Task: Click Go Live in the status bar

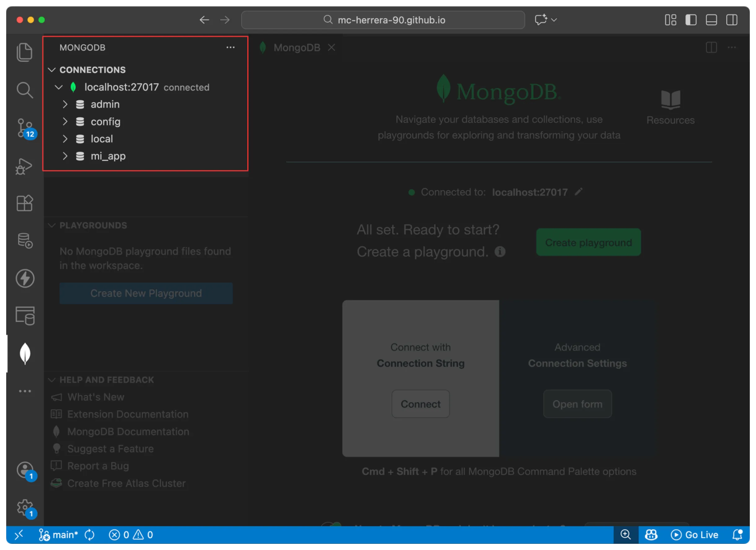Action: pos(695,535)
